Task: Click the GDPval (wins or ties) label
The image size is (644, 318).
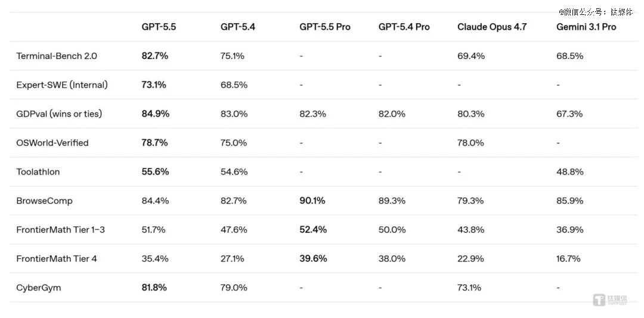Action: [x=59, y=114]
